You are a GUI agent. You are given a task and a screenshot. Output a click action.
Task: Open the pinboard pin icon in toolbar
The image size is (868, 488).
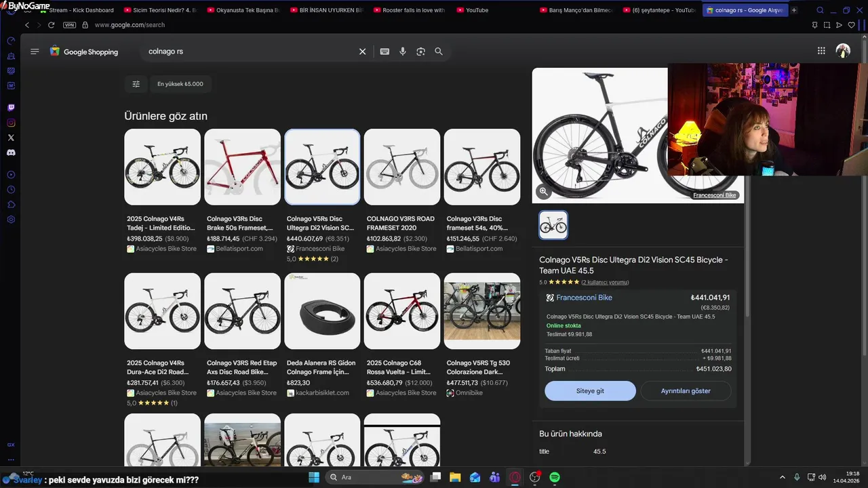click(814, 25)
